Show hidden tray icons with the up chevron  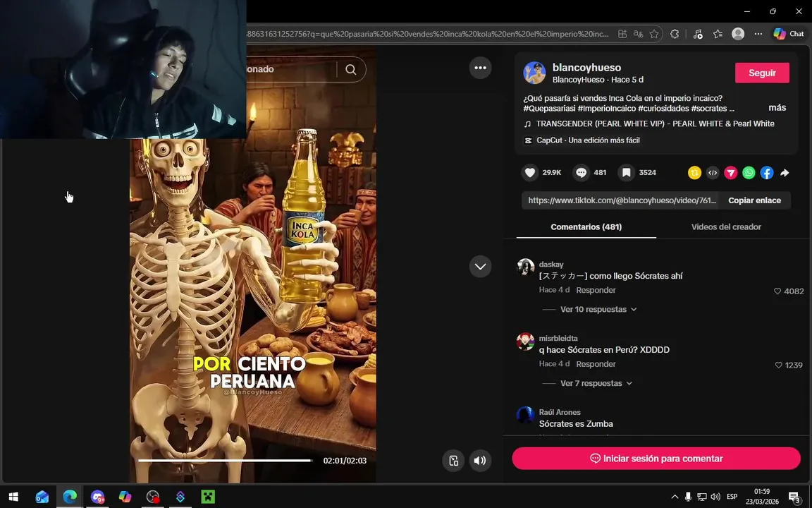pos(675,497)
